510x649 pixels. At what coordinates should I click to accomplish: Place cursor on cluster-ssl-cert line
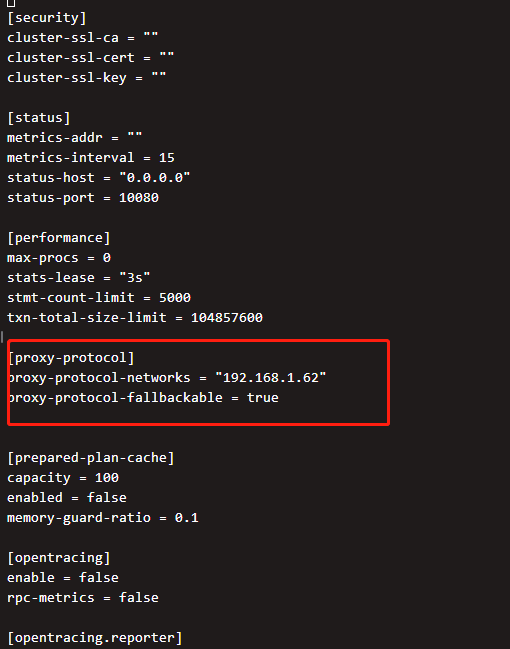pos(91,58)
